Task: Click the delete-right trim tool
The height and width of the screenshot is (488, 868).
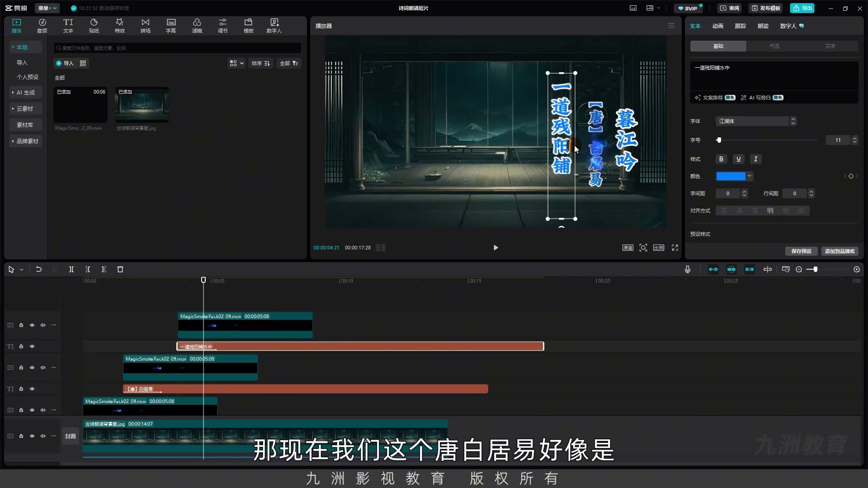Action: coord(104,269)
